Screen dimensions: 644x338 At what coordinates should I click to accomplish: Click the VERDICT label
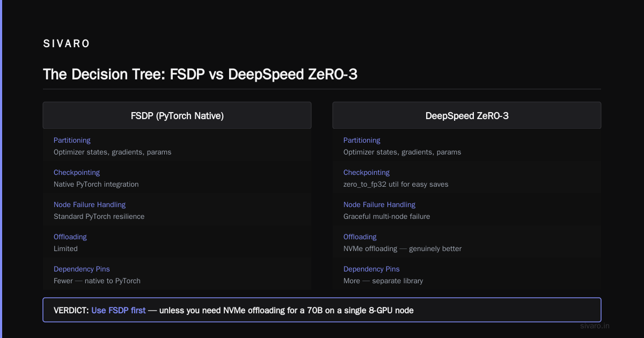point(71,310)
